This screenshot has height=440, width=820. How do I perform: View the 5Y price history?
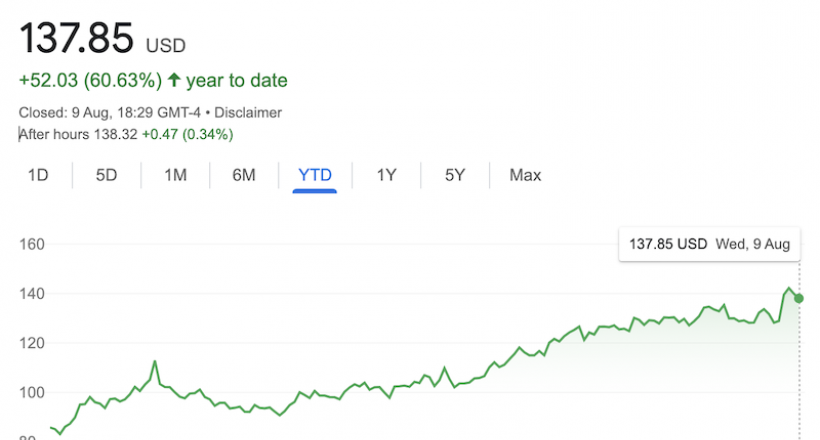click(455, 175)
